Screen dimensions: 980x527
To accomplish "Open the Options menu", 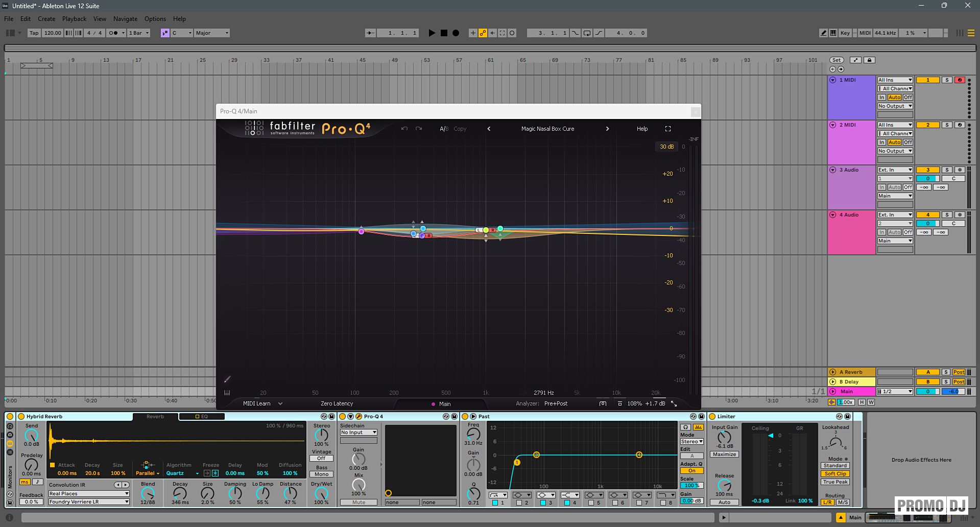I will click(155, 19).
